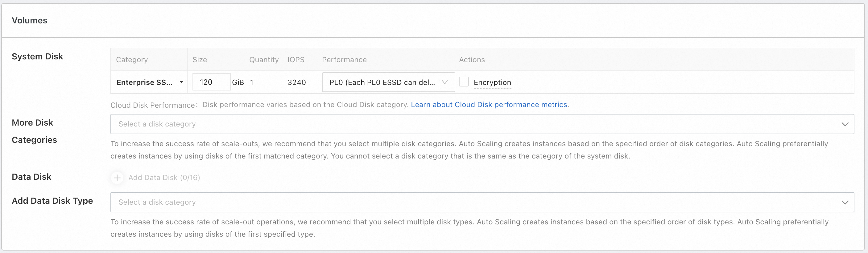Click the Actions column header
Image resolution: width=868 pixels, height=253 pixels.
472,59
